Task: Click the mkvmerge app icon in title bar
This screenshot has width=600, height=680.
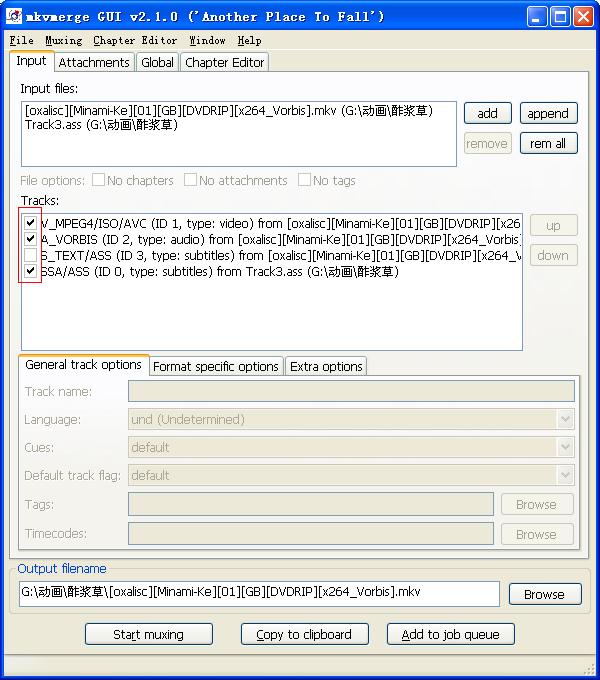Action: coord(14,15)
